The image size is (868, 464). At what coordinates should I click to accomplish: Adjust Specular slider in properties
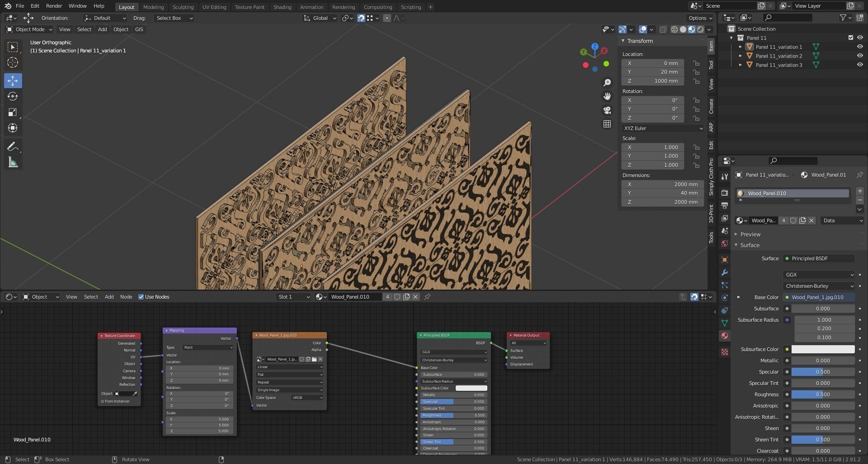pos(823,372)
